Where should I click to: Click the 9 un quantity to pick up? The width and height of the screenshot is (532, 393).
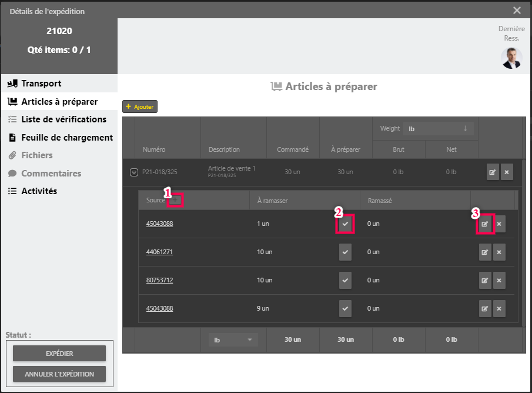(263, 308)
